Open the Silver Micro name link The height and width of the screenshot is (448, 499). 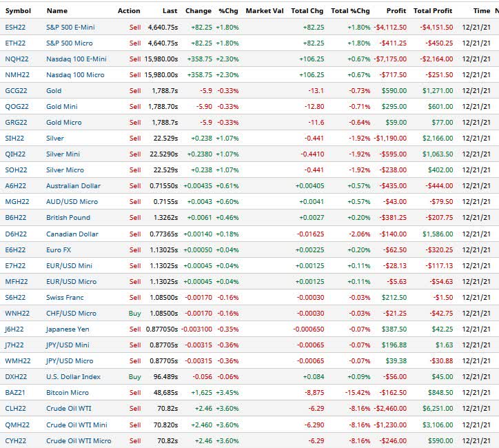point(65,170)
